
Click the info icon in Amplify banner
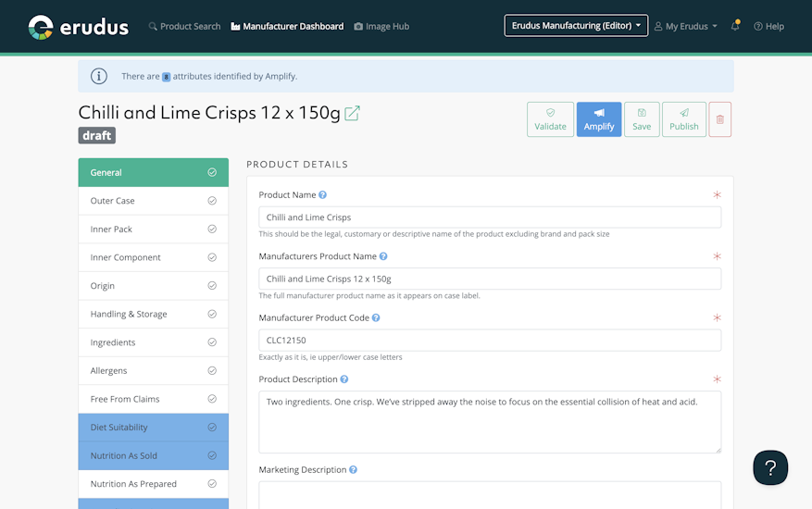99,76
